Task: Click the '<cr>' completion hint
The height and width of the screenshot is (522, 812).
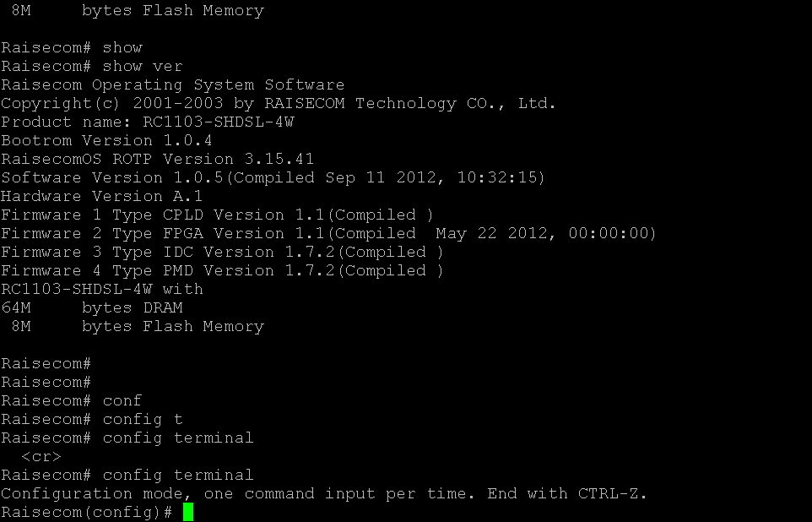Action: (x=41, y=457)
